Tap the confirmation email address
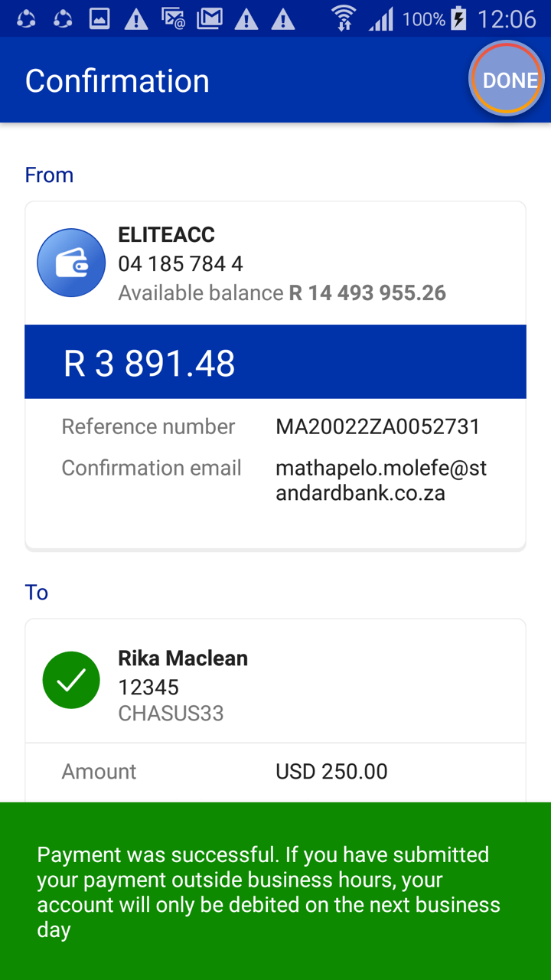Screen dimensions: 551x980 tap(380, 480)
